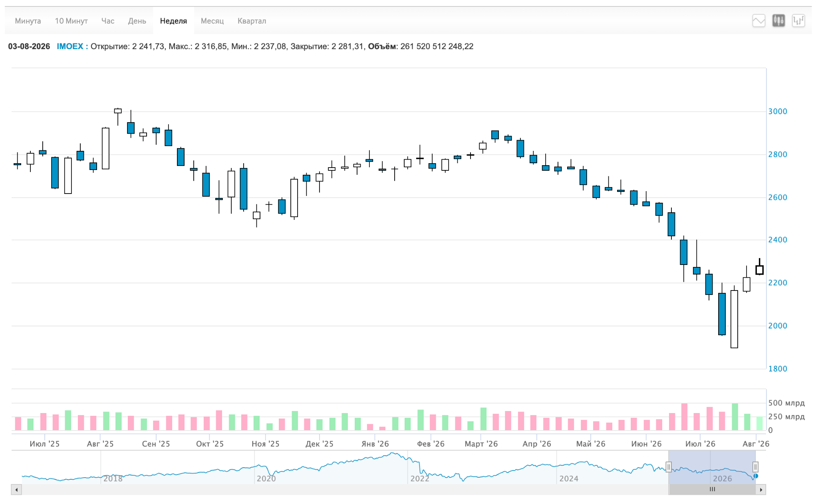Click the IMOEX ticker label
818x504 pixels.
pos(70,46)
